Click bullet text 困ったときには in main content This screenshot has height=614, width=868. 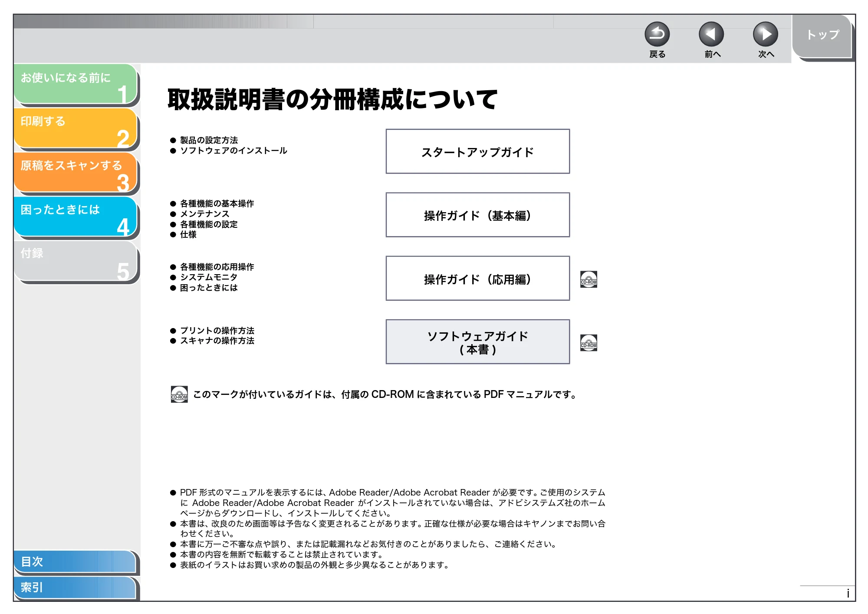(209, 288)
